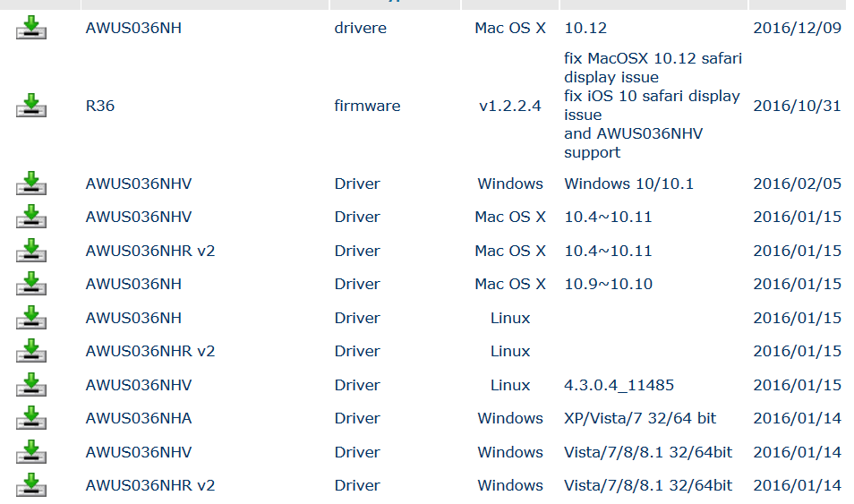This screenshot has height=504, width=854.
Task: Download AWUS036NHR v2 Windows driver
Action: [x=31, y=485]
